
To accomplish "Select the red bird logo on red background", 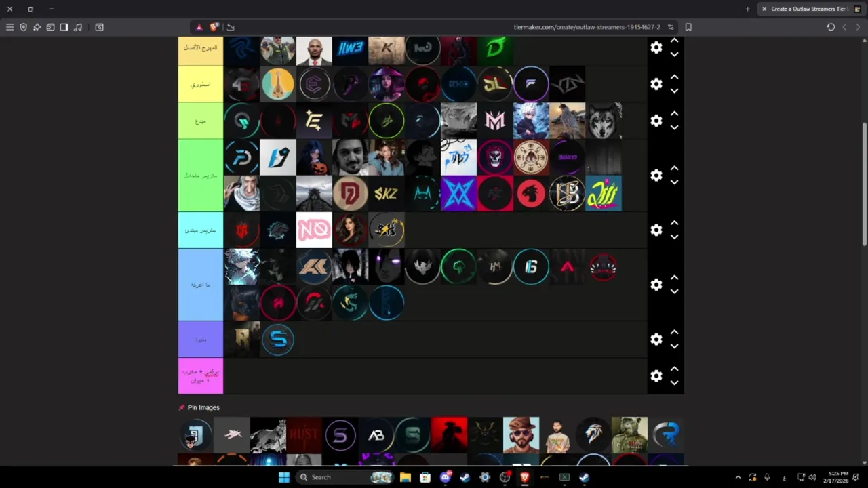I will tap(531, 194).
